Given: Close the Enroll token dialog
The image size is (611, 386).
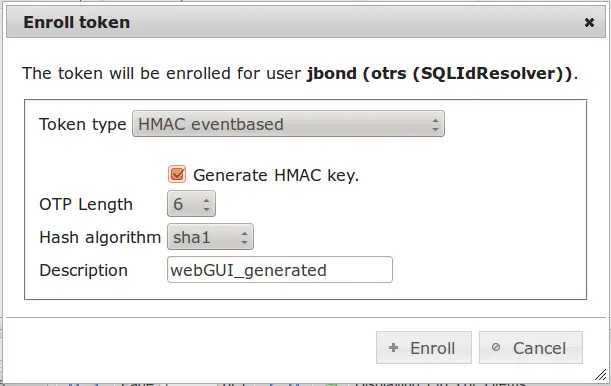Looking at the screenshot, I should coord(589,23).
